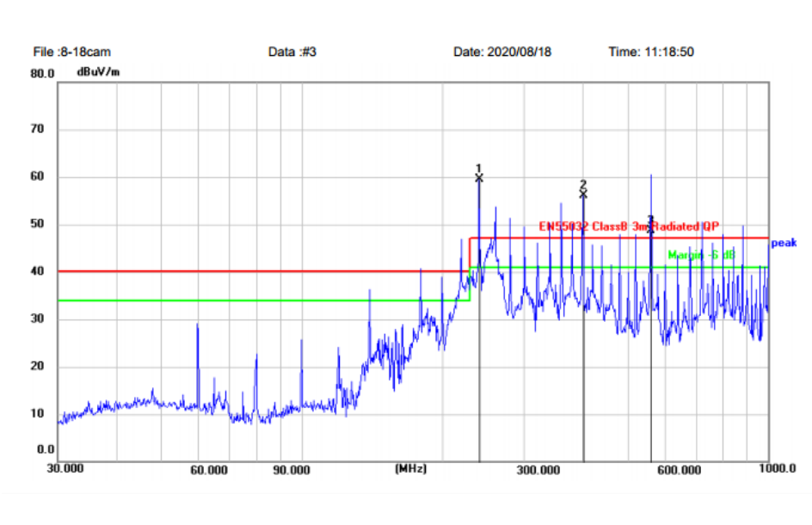Click the green 'Margin -6 dB' label
The height and width of the screenshot is (525, 812).
702,255
